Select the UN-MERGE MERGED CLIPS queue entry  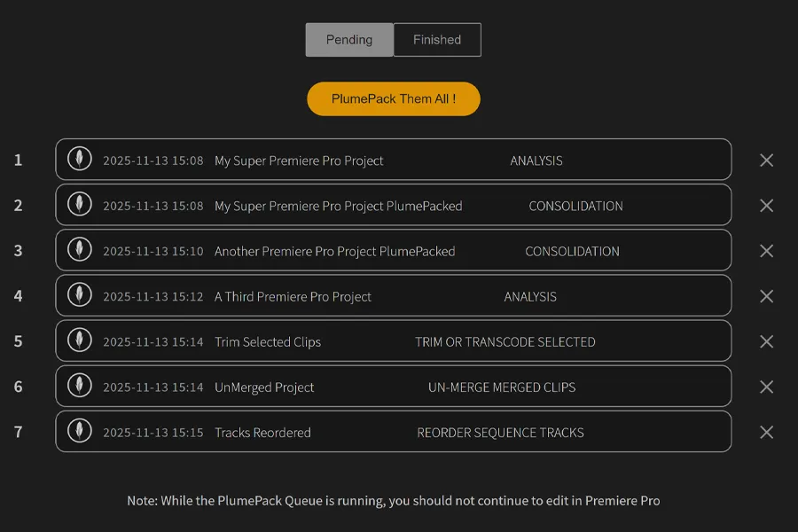pyautogui.click(x=394, y=386)
